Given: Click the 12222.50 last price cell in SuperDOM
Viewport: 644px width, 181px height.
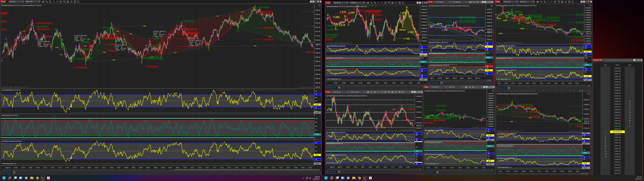Looking at the screenshot, I should click(x=617, y=132).
